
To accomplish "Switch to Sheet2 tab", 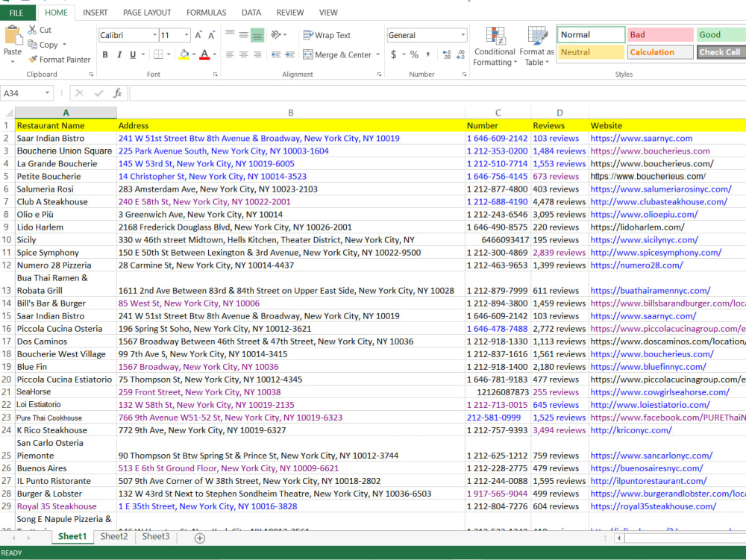I will [114, 536].
